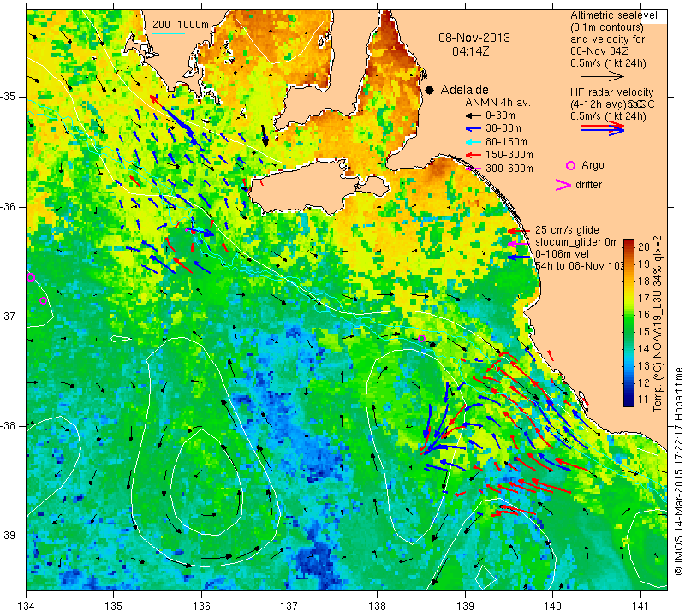The height and width of the screenshot is (616, 685).
Task: Click the blue 30-80m depth arrow
Action: pos(473,129)
